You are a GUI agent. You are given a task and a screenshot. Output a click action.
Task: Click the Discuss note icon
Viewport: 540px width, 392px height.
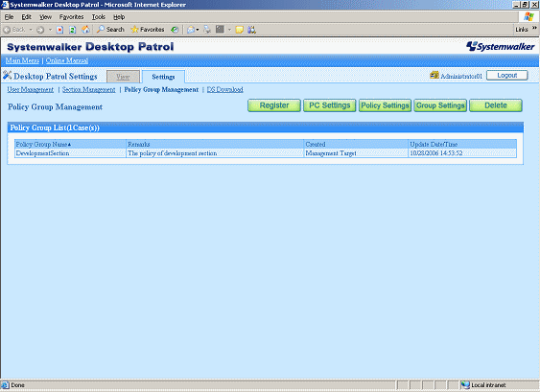[x=240, y=30]
